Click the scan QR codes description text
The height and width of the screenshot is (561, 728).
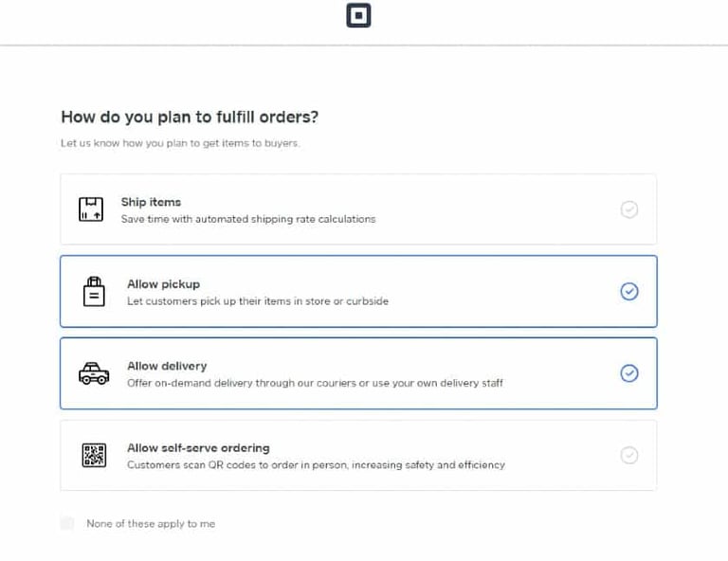[x=316, y=465]
